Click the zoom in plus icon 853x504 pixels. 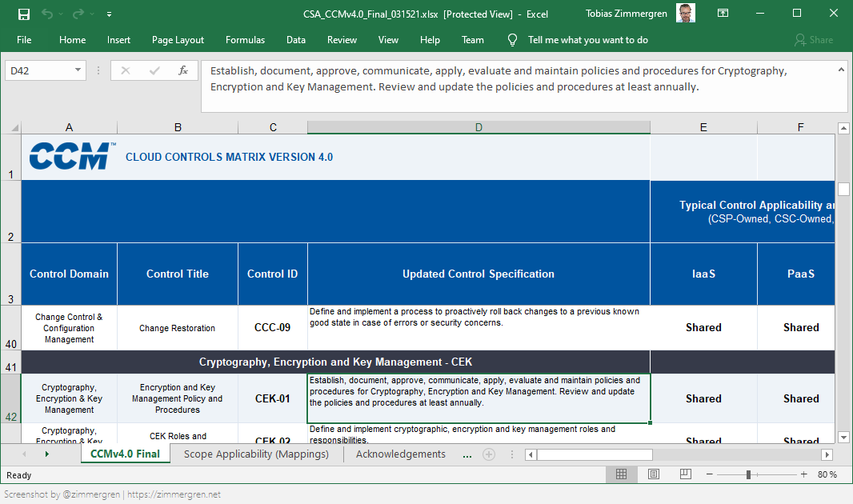point(803,474)
